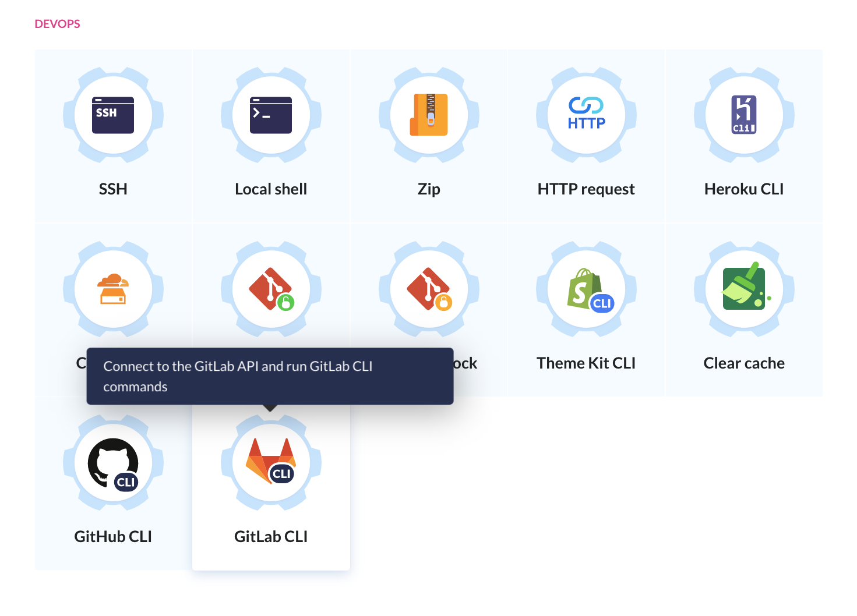Select the SSH action

click(x=112, y=115)
